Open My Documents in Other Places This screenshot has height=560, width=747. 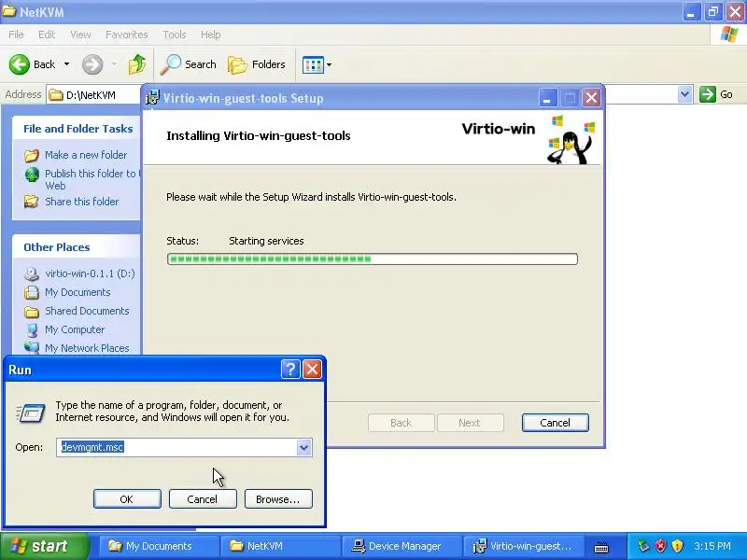click(x=78, y=292)
